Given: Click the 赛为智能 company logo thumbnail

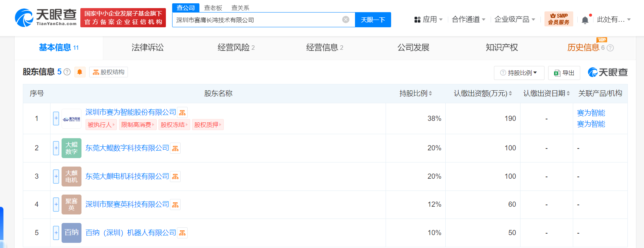Looking at the screenshot, I should pos(72,119).
